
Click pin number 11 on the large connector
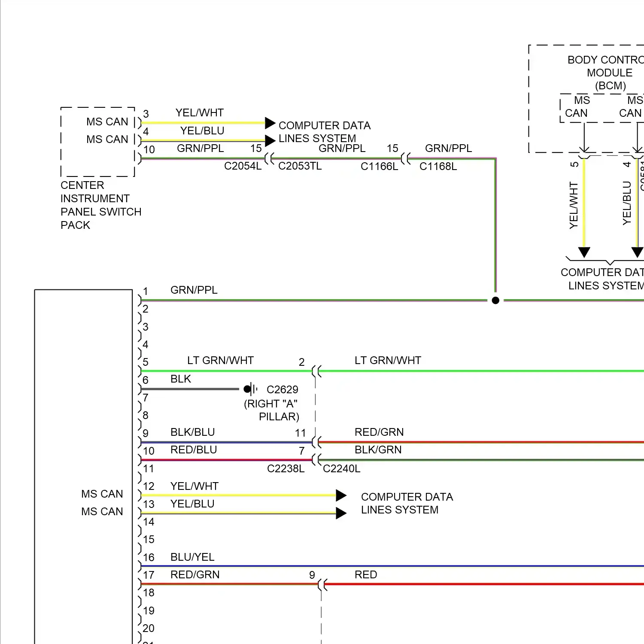(149, 469)
